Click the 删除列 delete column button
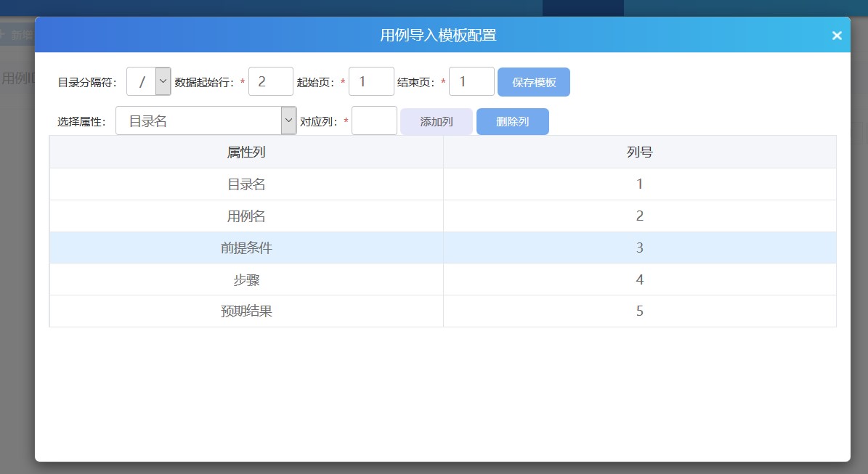 point(512,120)
